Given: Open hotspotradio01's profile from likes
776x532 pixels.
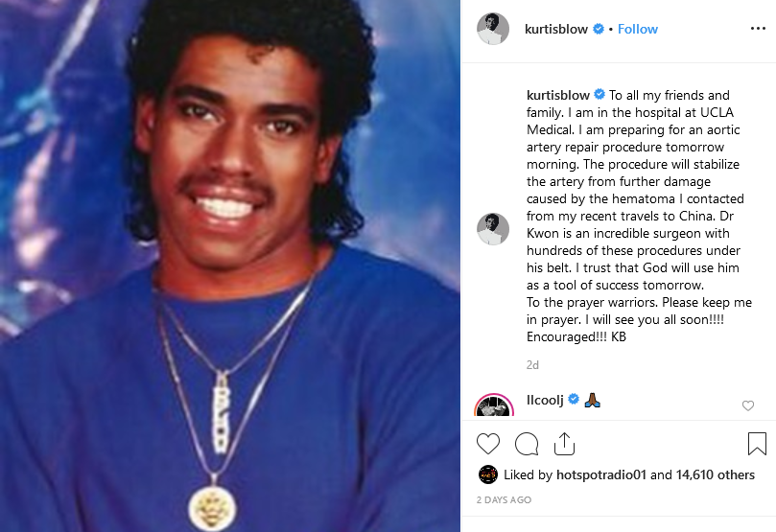Looking at the screenshot, I should coord(601,474).
